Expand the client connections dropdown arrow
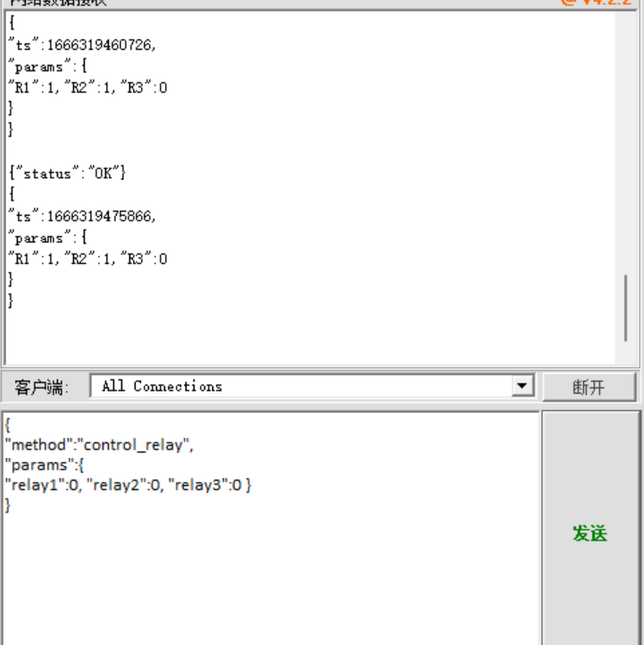The height and width of the screenshot is (645, 644). coord(522,386)
